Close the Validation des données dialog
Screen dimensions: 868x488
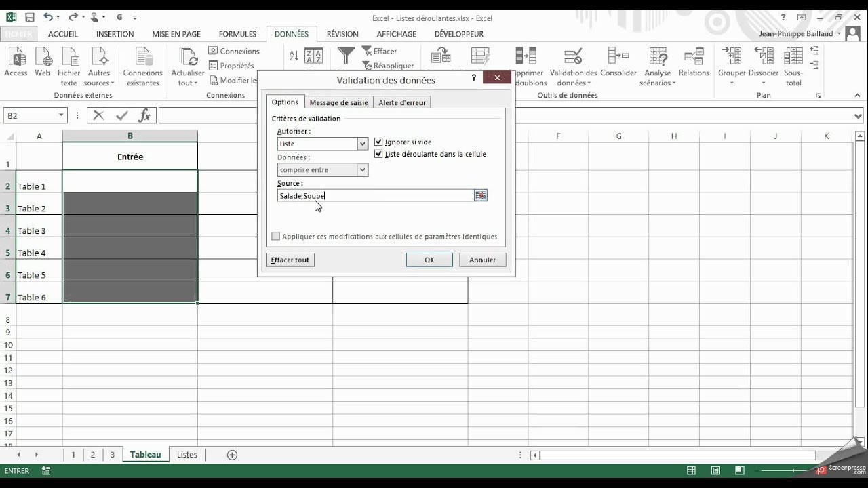click(497, 78)
